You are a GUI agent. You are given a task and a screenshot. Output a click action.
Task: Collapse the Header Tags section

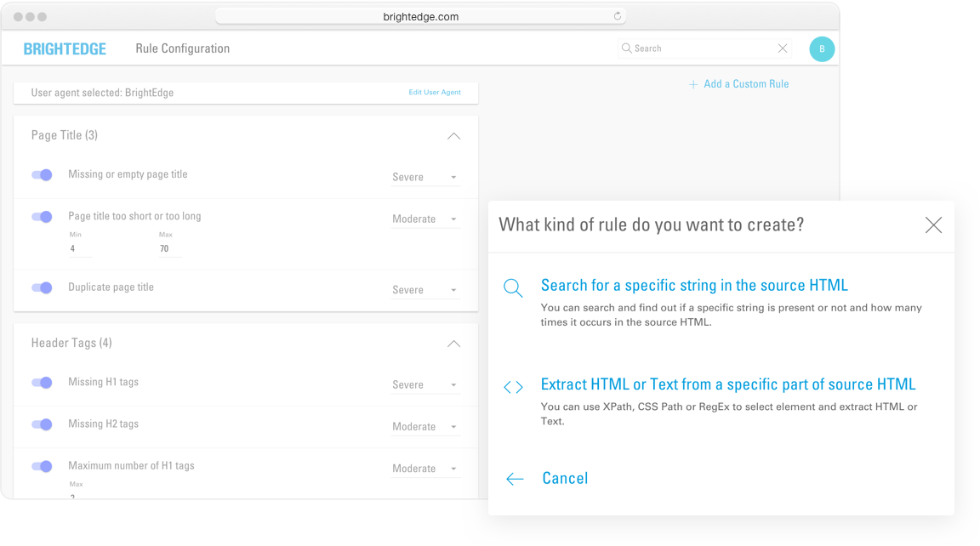[453, 344]
